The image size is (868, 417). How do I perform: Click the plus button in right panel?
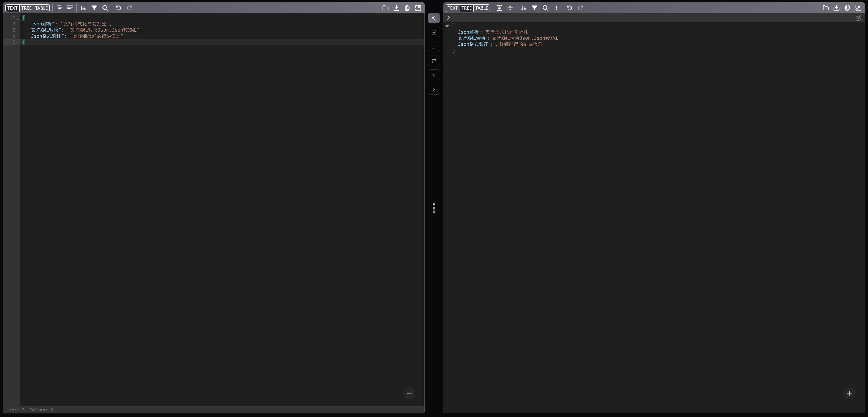click(849, 393)
